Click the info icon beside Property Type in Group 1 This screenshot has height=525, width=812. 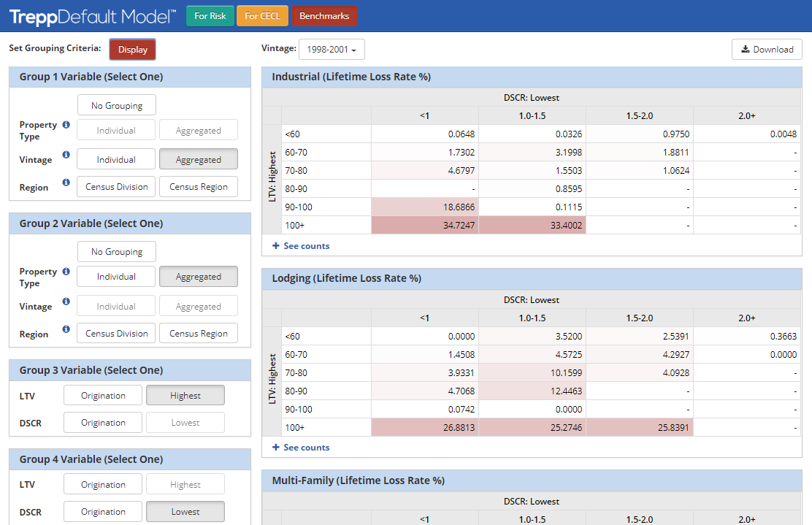[65, 124]
